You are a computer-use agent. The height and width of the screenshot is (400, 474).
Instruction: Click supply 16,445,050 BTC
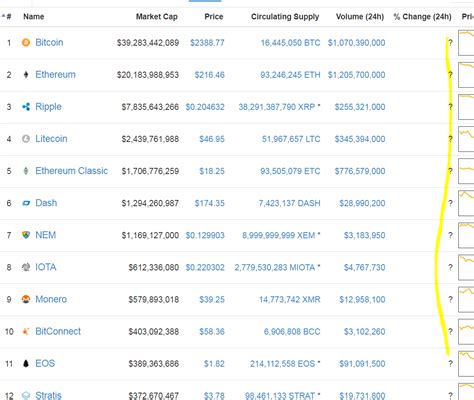tap(290, 43)
